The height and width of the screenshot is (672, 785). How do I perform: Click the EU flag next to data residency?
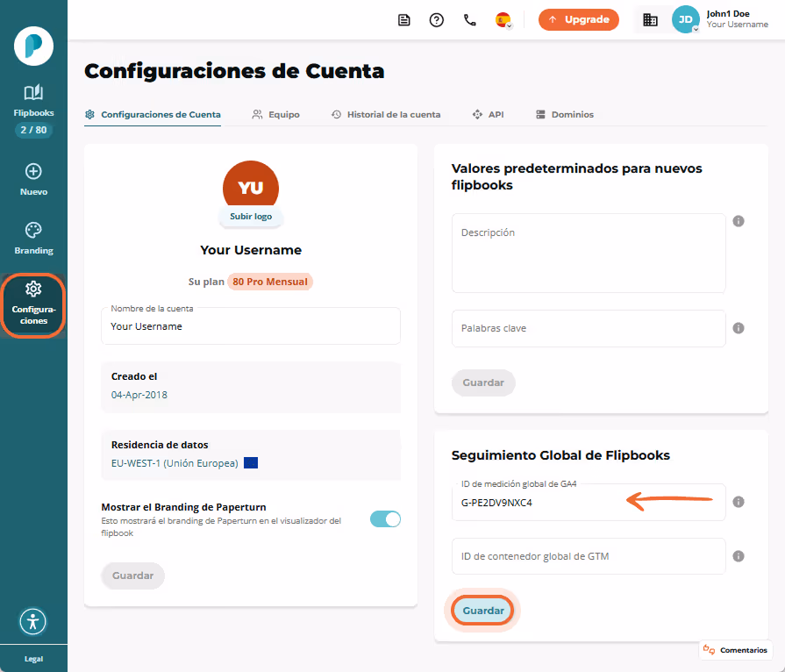tap(251, 463)
